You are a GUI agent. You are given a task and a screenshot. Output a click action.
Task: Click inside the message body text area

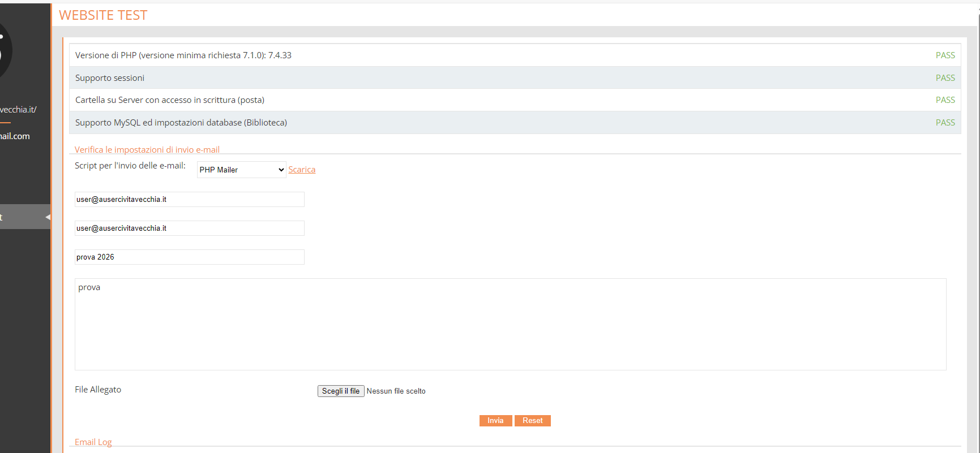pos(510,324)
